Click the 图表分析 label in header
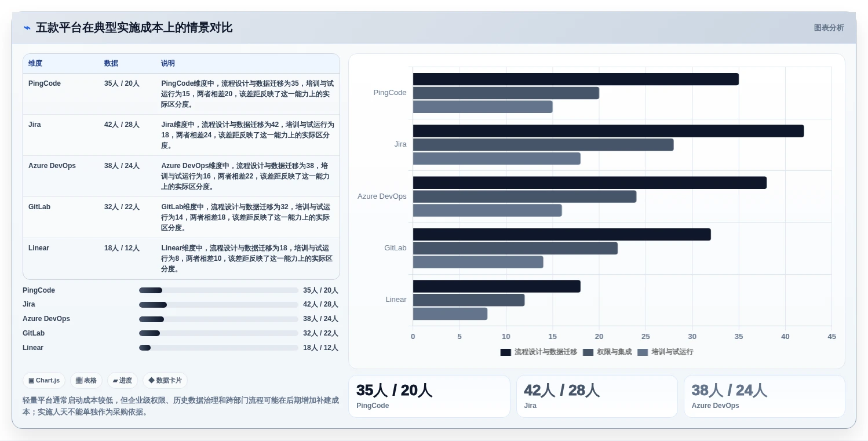This screenshot has width=868, height=441. (829, 28)
